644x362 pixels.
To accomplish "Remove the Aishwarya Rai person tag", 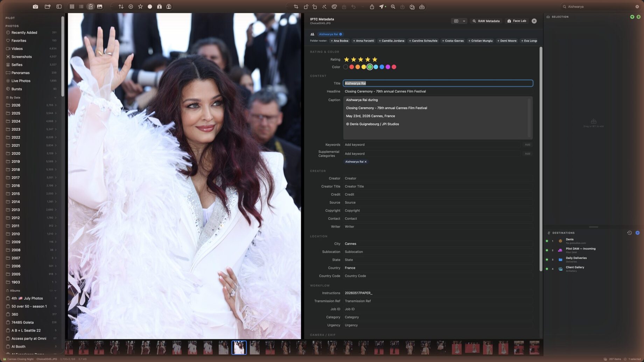I will [341, 34].
